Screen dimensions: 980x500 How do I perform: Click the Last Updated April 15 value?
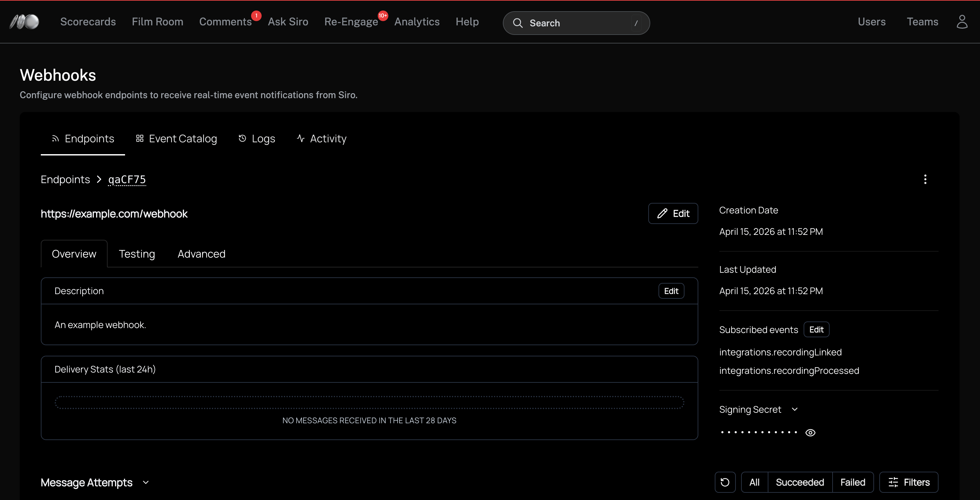771,291
